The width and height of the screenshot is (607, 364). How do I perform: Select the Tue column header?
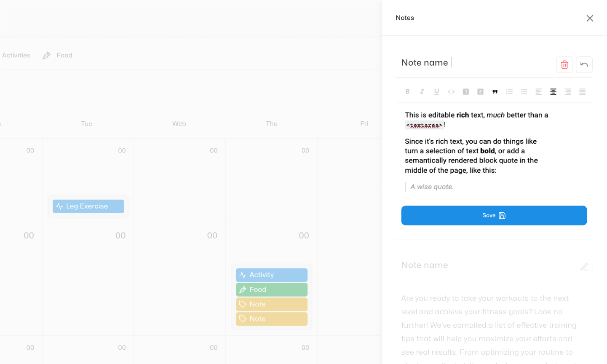87,123
